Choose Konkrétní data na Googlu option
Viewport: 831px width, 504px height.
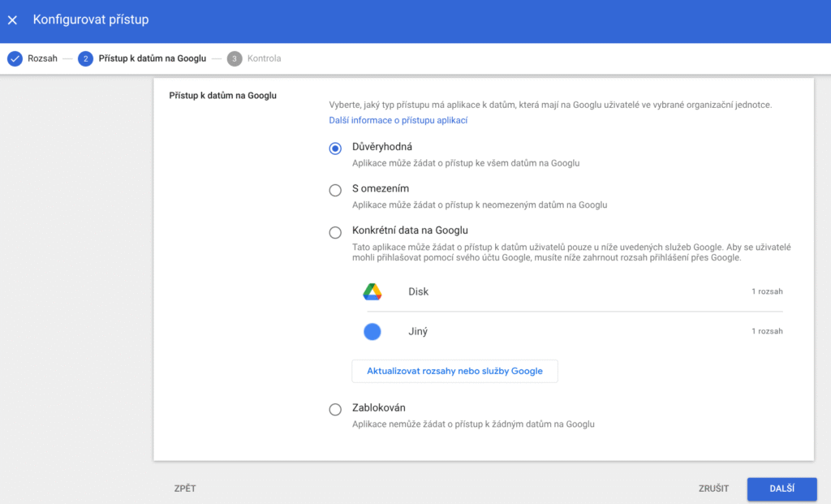coord(335,232)
